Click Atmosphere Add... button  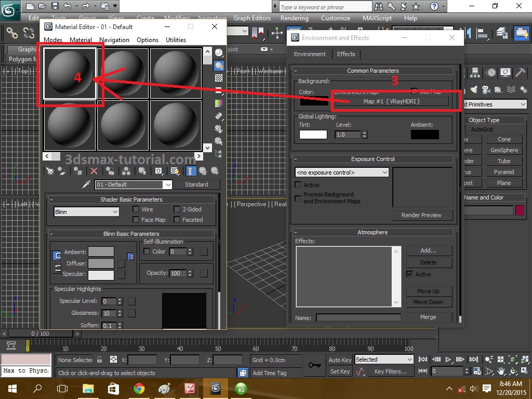(428, 250)
